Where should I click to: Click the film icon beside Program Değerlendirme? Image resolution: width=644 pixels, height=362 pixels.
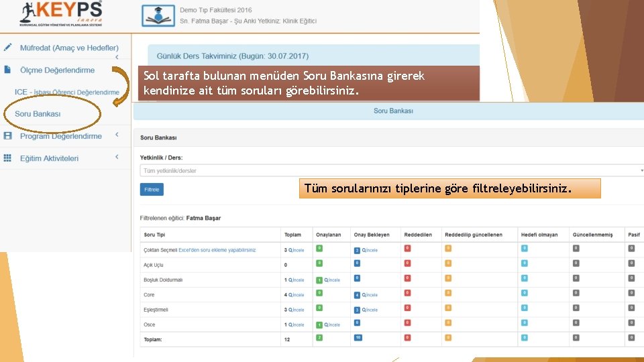7,135
